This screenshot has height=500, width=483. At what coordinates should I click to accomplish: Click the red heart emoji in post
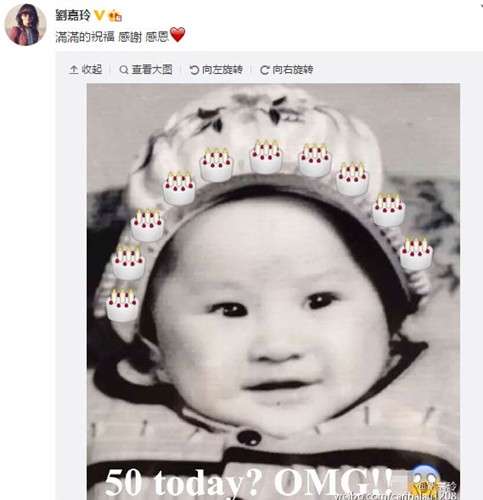[177, 35]
